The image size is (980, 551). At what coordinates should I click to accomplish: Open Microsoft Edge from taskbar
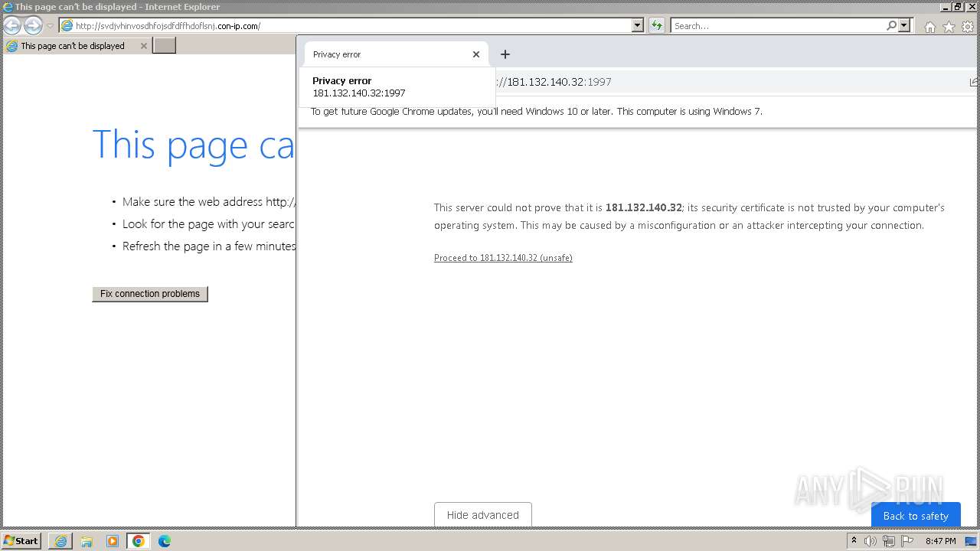coord(165,541)
